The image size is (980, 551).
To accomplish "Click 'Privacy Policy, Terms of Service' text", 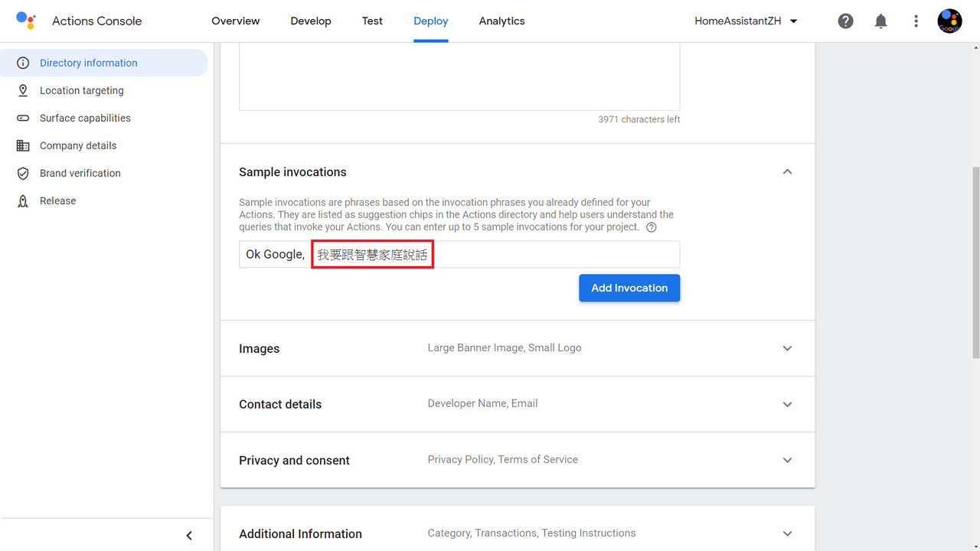I will click(503, 459).
